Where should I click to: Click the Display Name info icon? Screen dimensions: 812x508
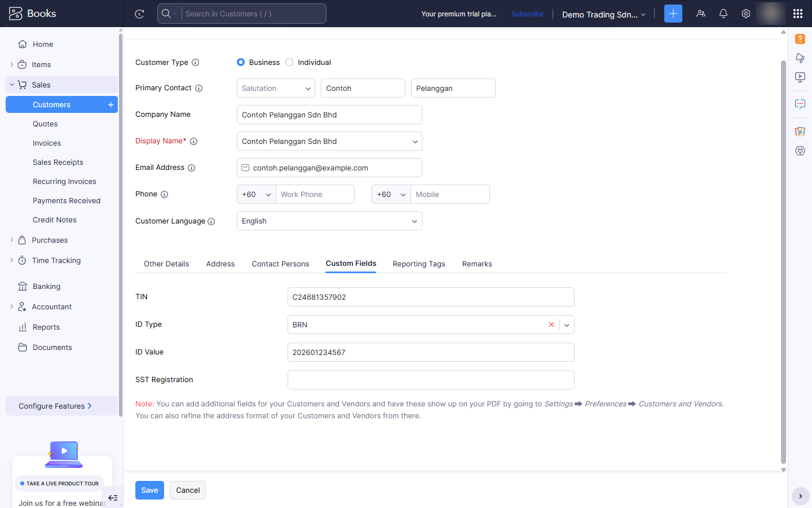[x=194, y=141]
